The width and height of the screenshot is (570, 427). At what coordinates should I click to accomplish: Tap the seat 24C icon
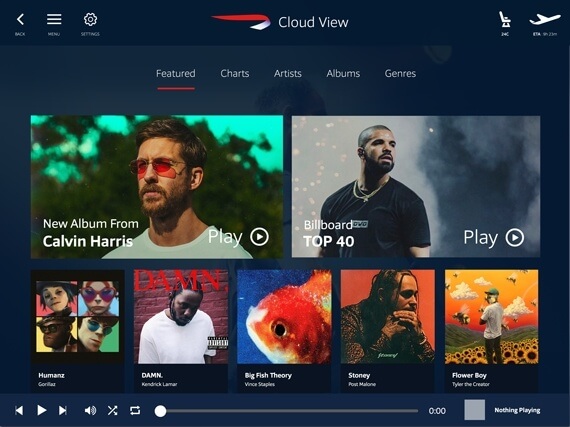(505, 19)
